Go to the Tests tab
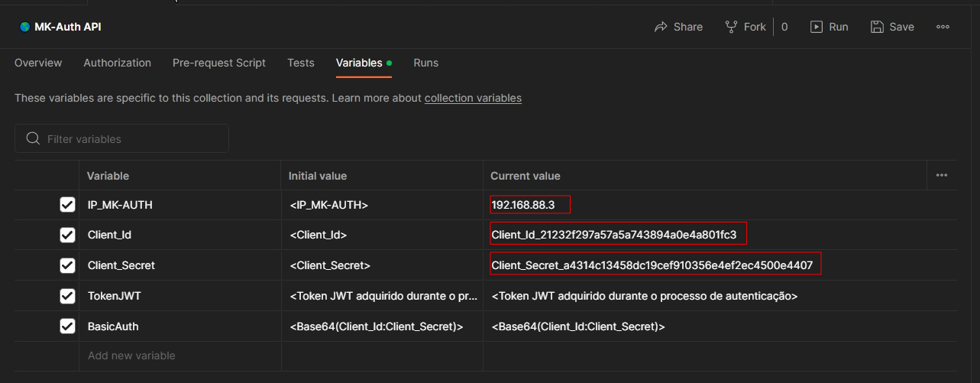The height and width of the screenshot is (383, 980). pos(300,63)
